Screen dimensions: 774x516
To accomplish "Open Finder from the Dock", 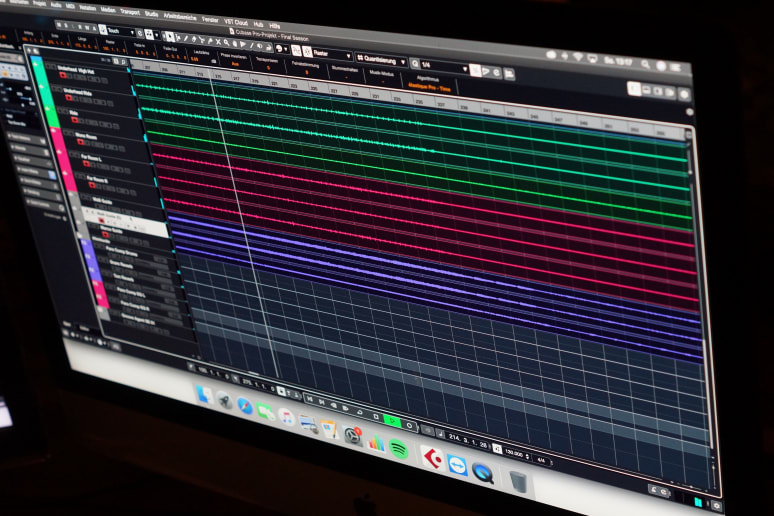I will 203,395.
